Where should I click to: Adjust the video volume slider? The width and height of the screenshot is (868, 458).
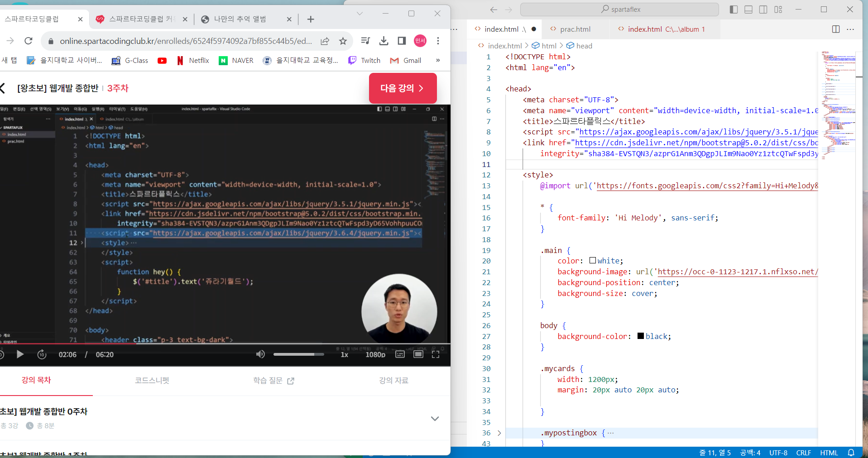(x=299, y=354)
